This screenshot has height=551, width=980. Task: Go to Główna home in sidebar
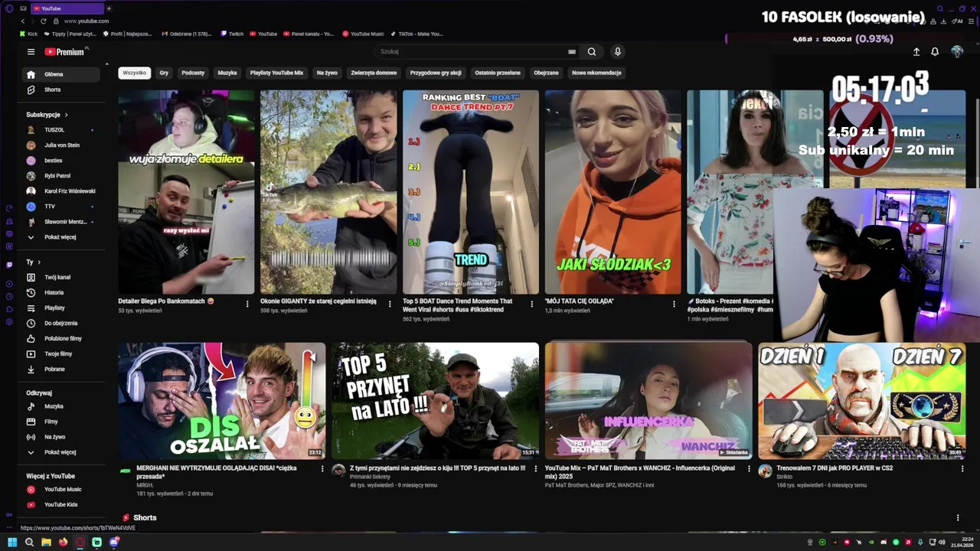click(x=61, y=74)
